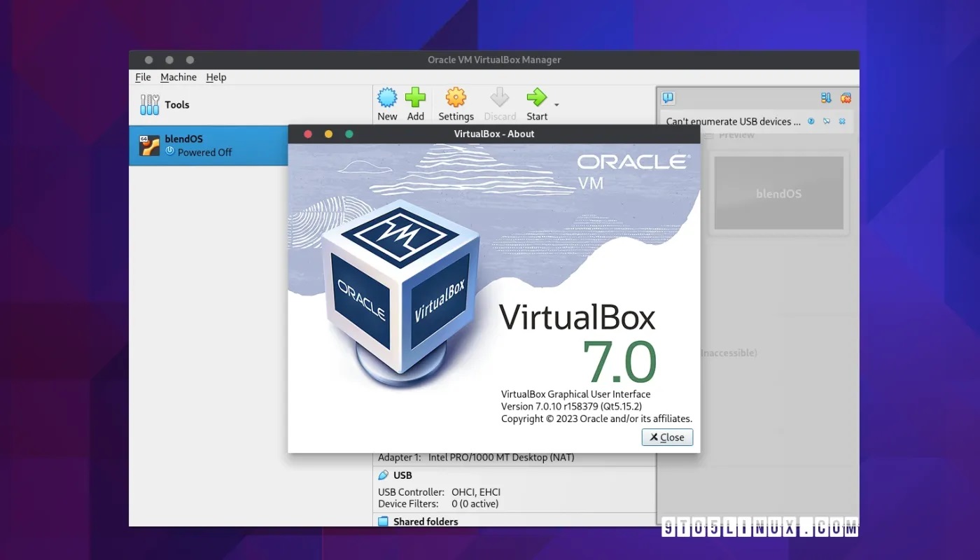This screenshot has width=980, height=560.
Task: Open the Machine menu
Action: pos(178,77)
